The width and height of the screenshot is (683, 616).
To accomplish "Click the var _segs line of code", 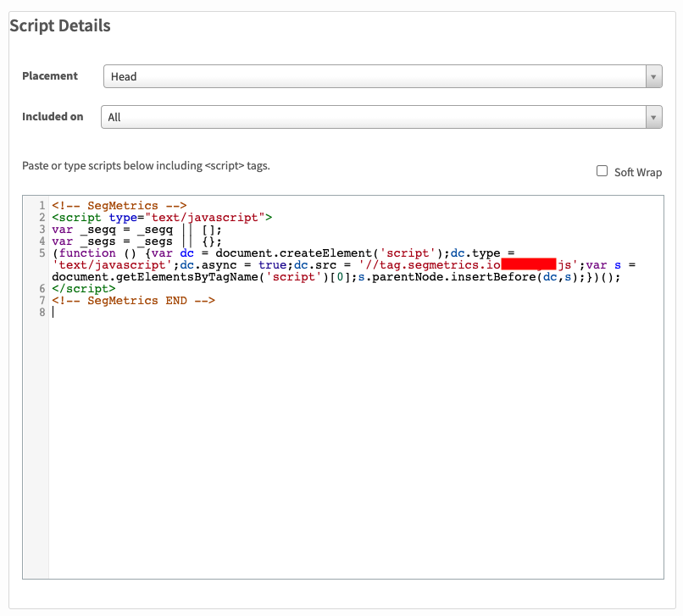I will [x=136, y=241].
